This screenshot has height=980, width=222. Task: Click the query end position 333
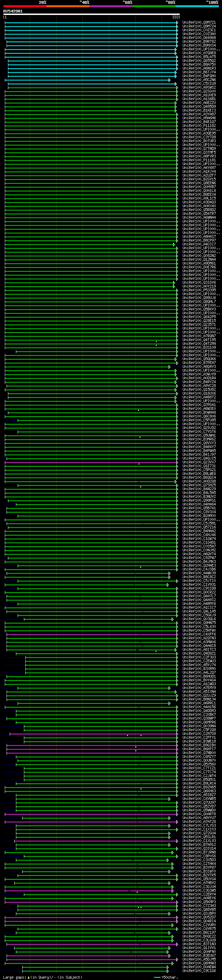click(x=175, y=17)
